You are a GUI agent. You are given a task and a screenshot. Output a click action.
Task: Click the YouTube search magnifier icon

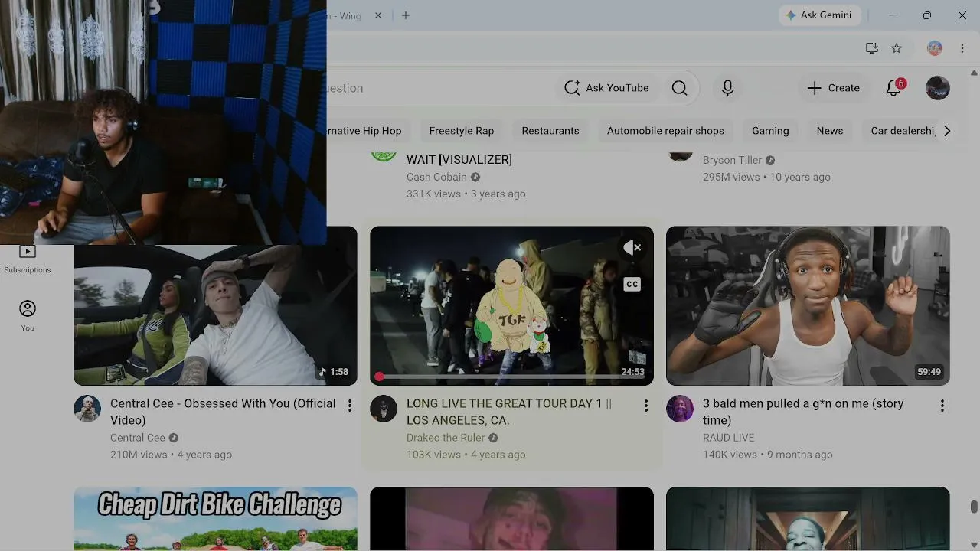pos(679,88)
